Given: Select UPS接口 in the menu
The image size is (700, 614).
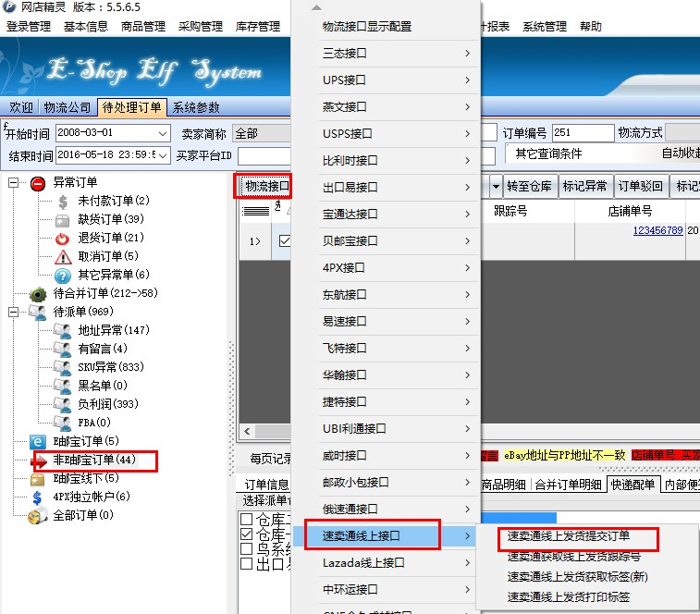Looking at the screenshot, I should (344, 80).
